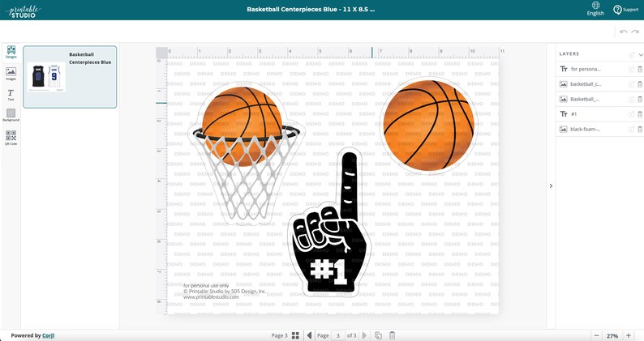This screenshot has height=341, width=644.
Task: Click the page number input field
Action: click(338, 335)
